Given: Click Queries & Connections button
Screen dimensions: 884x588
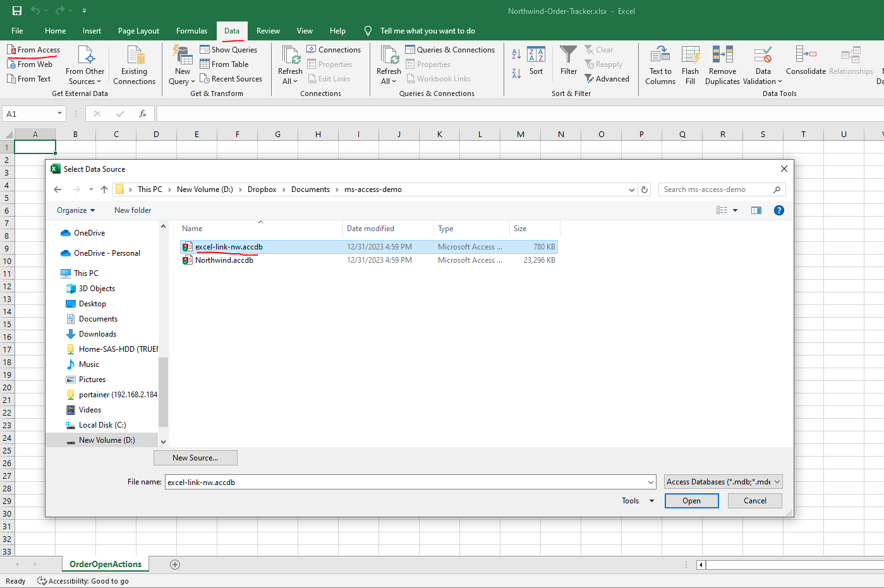Looking at the screenshot, I should pos(450,50).
